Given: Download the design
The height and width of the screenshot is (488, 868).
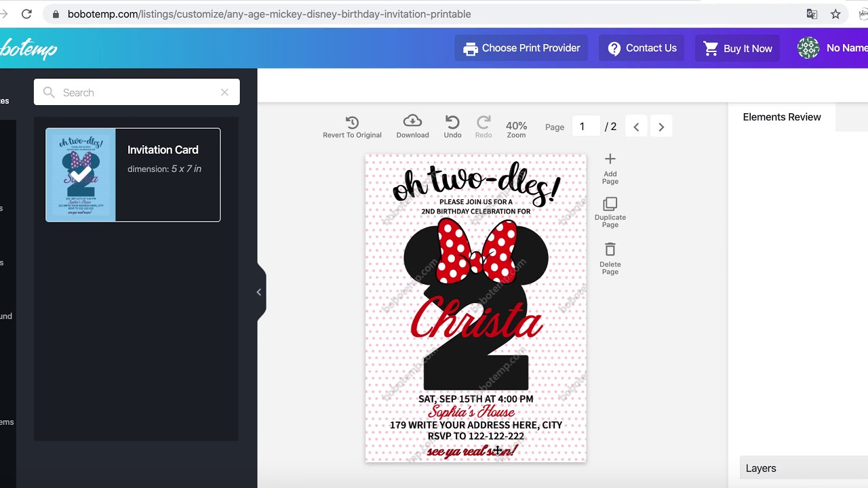Looking at the screenshot, I should click(x=412, y=127).
